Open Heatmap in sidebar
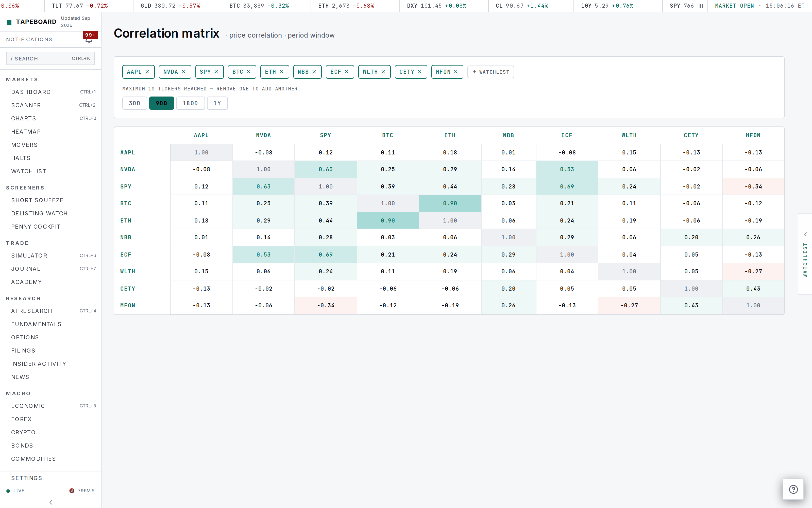Viewport: 812px width, 508px height. pyautogui.click(x=51, y=132)
